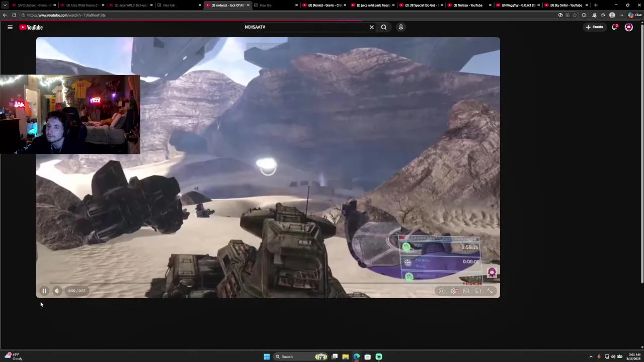Open the taskbar volume control
Viewport: 644px width, 362px height.
[x=613, y=356]
